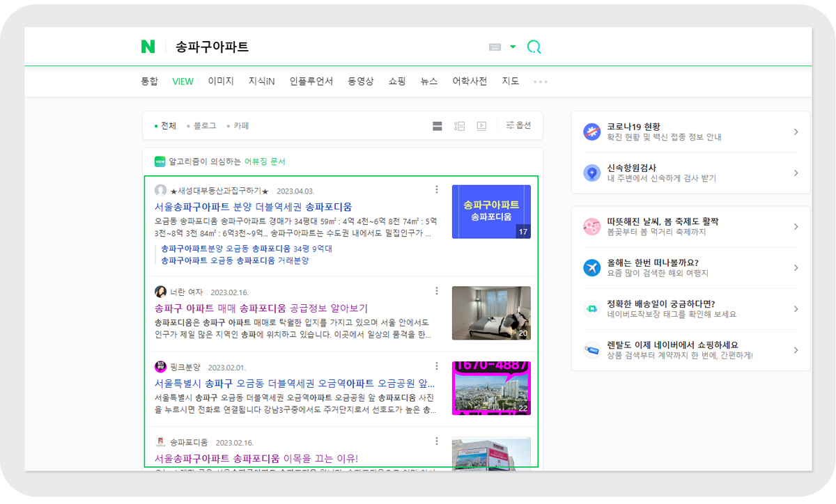Open the 이미지 tab
The height and width of the screenshot is (504, 836).
[221, 81]
